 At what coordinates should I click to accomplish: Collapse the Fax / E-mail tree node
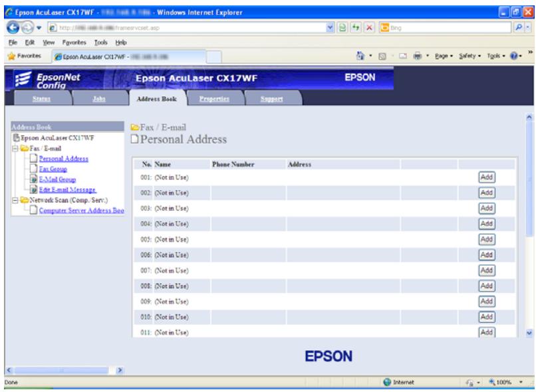click(15, 149)
